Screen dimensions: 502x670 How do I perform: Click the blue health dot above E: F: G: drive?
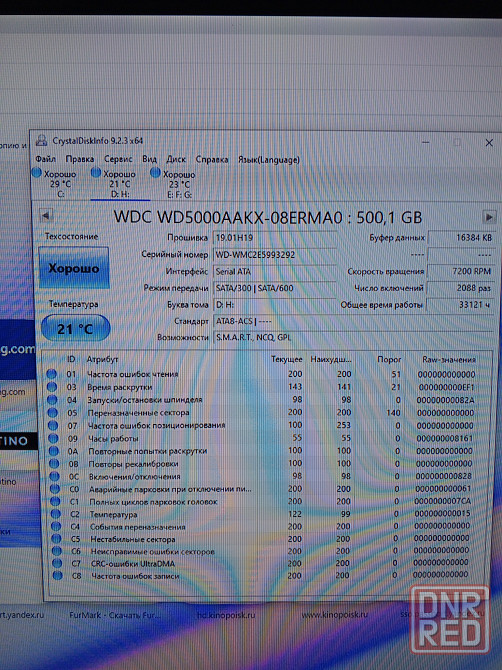(156, 173)
